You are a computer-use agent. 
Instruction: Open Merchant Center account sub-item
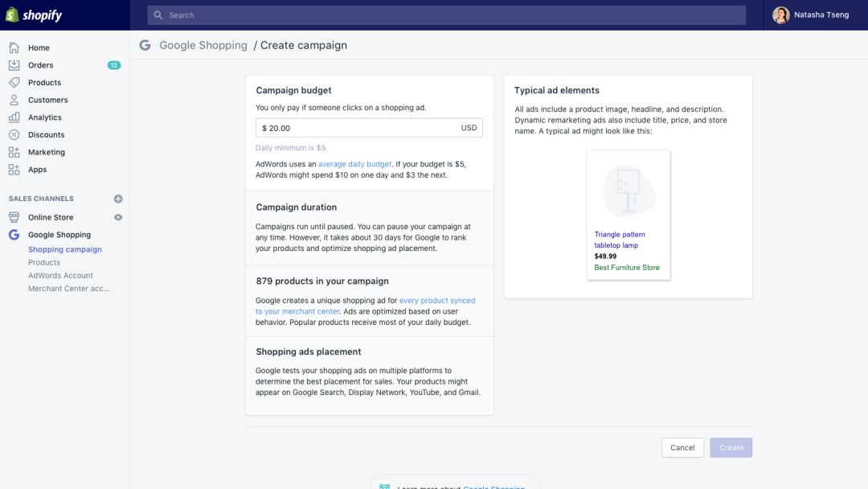[68, 289]
